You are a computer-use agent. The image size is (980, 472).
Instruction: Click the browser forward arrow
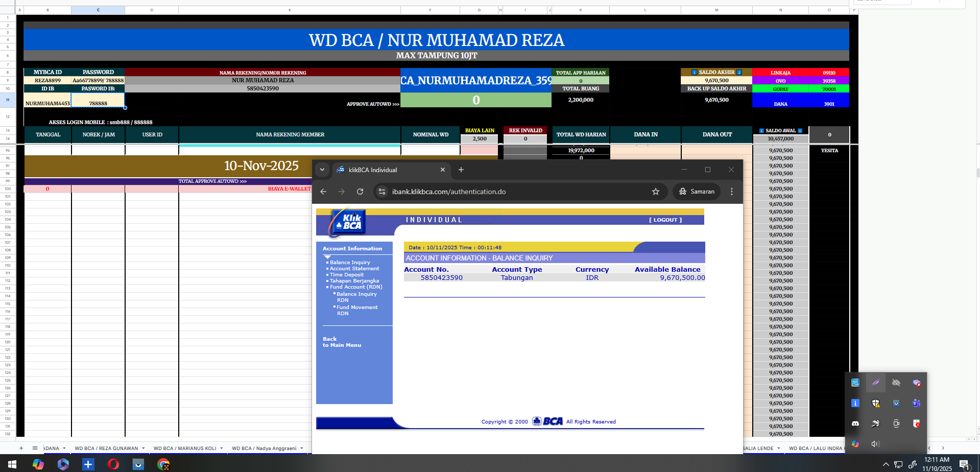coord(342,192)
